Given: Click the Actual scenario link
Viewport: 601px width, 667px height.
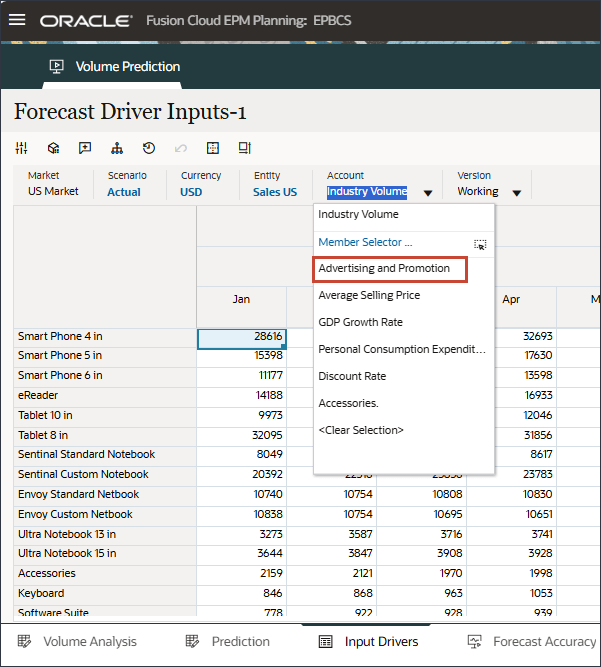Looking at the screenshot, I should click(124, 192).
